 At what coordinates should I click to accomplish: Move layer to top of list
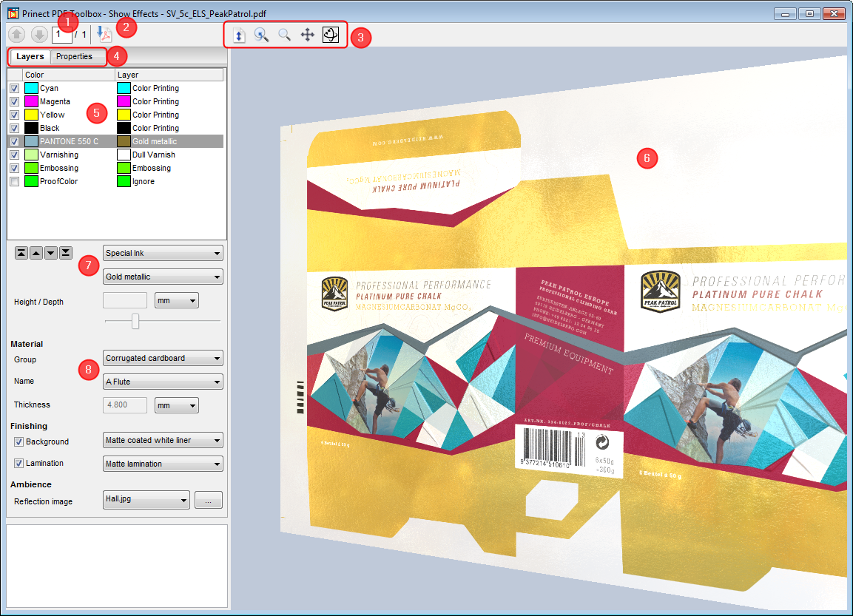click(21, 253)
